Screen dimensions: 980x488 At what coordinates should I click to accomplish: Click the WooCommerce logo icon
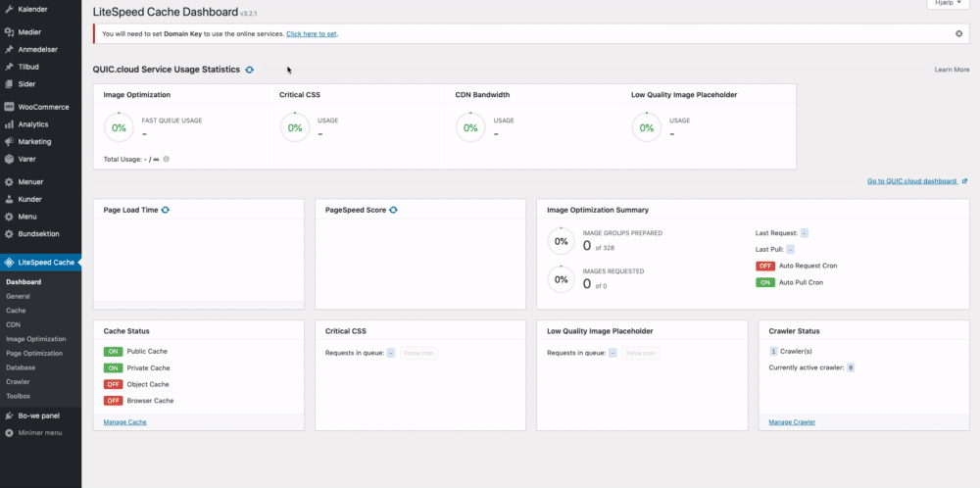tap(9, 107)
